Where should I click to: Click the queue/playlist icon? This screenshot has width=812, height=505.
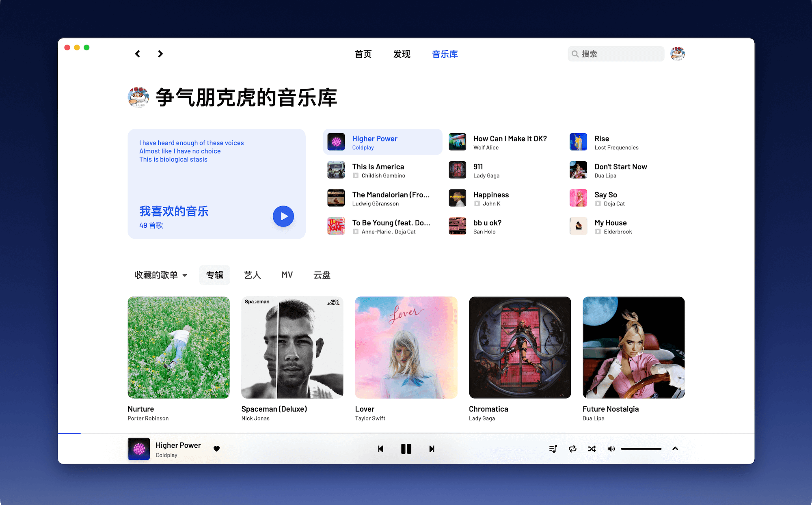pos(553,449)
